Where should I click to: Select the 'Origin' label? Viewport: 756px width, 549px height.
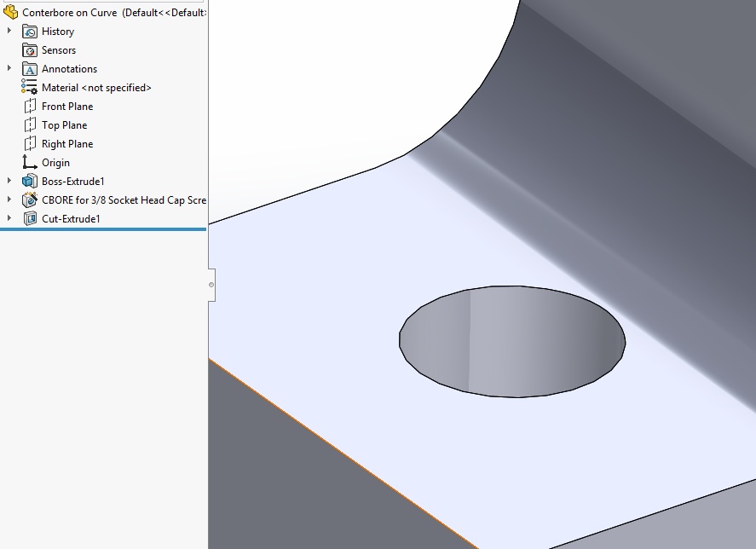[56, 163]
